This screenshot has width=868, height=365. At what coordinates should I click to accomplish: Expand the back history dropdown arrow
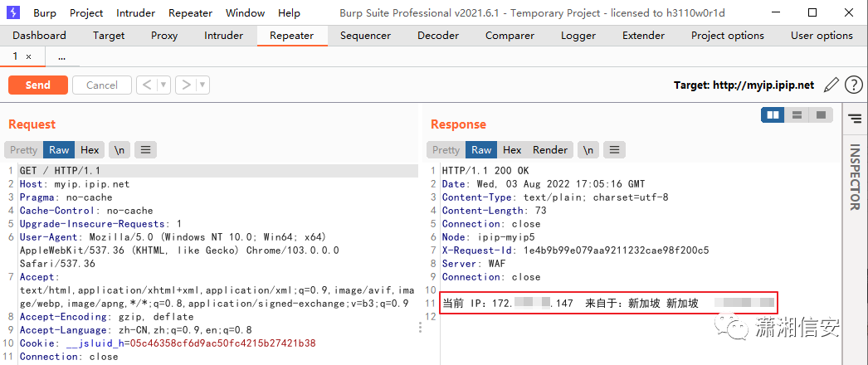pos(163,85)
